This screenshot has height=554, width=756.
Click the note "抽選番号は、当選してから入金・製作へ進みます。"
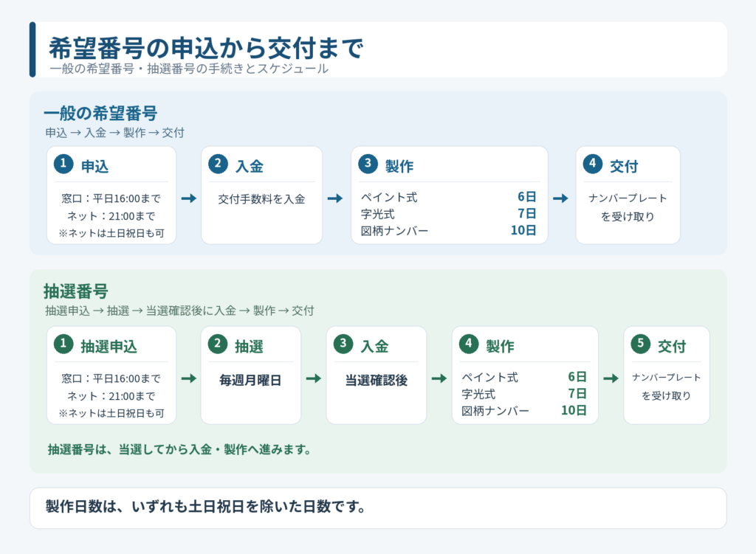point(179,449)
